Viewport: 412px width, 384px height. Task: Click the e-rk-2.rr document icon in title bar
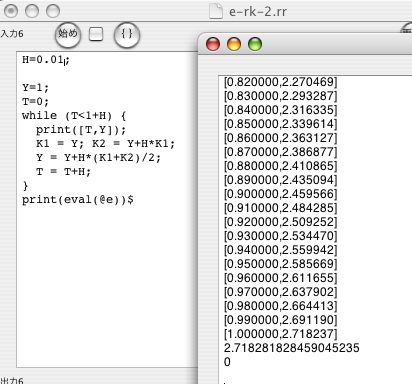coord(216,11)
